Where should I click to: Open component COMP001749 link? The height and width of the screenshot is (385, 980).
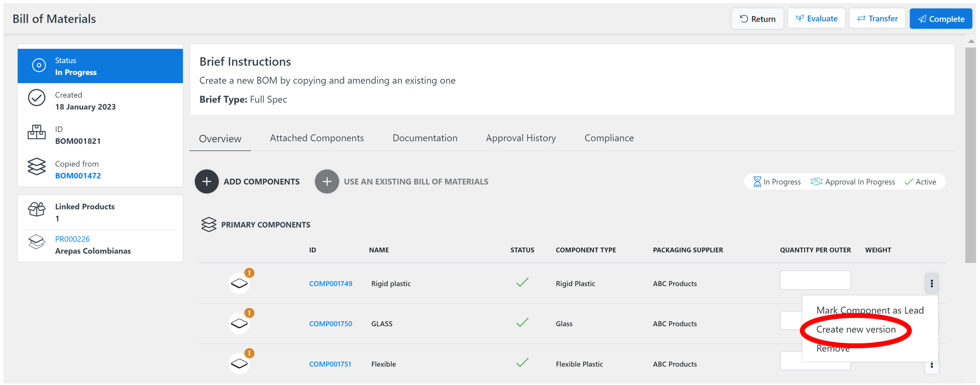click(x=331, y=284)
